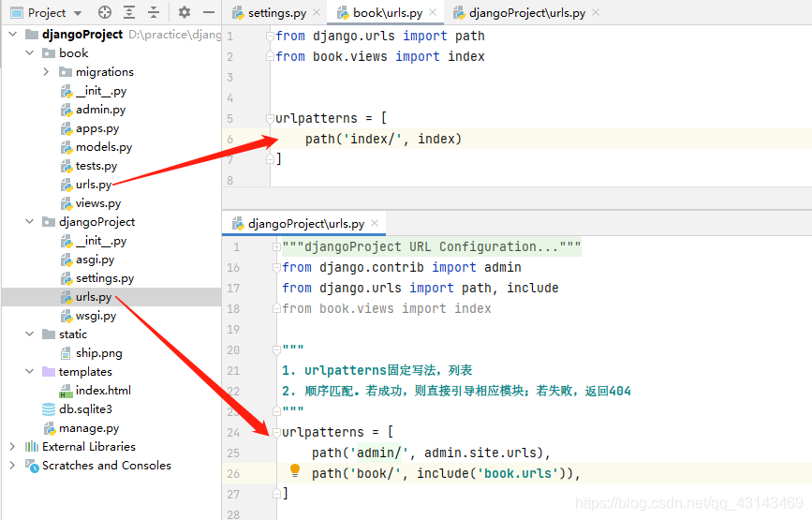This screenshot has height=520, width=812.
Task: Select ship.png image file
Action: coord(99,353)
